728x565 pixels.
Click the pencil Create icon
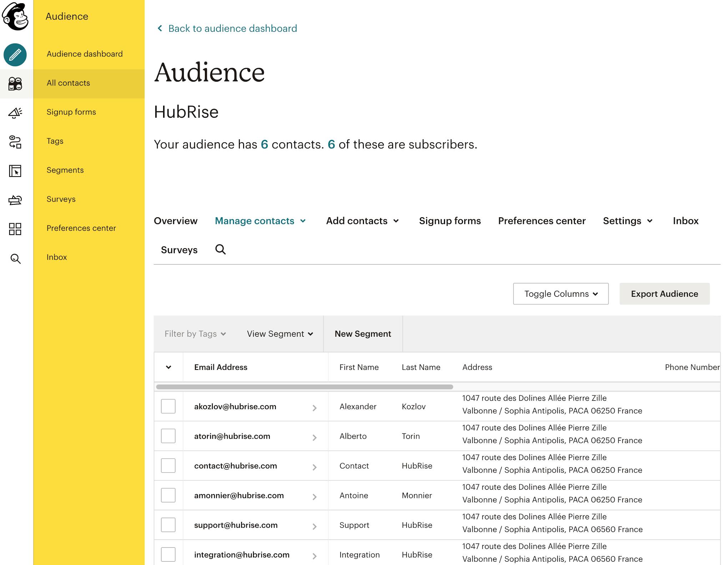(15, 55)
